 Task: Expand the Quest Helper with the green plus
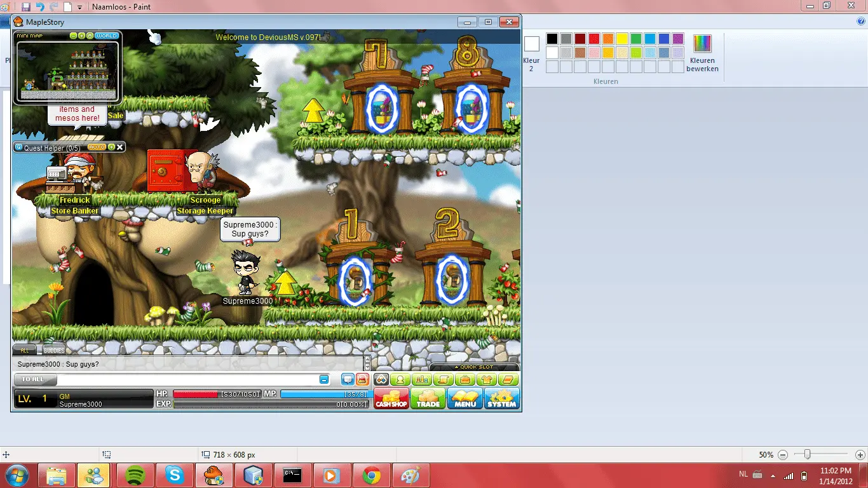click(x=112, y=147)
